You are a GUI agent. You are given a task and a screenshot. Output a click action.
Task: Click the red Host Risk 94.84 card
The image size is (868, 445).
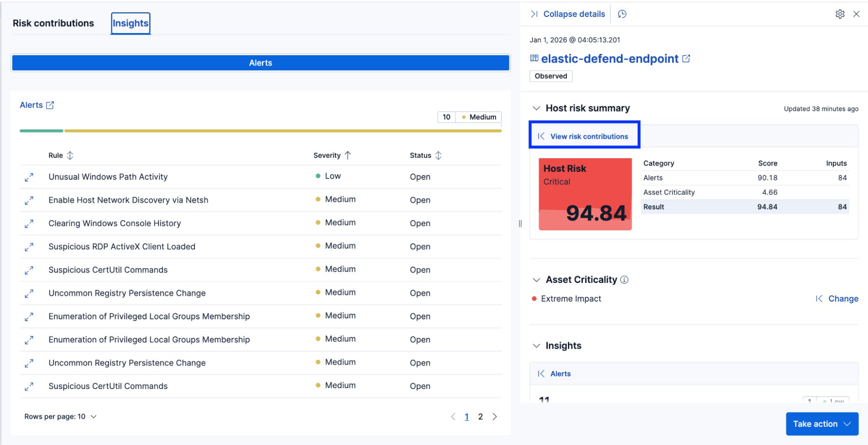pyautogui.click(x=585, y=194)
